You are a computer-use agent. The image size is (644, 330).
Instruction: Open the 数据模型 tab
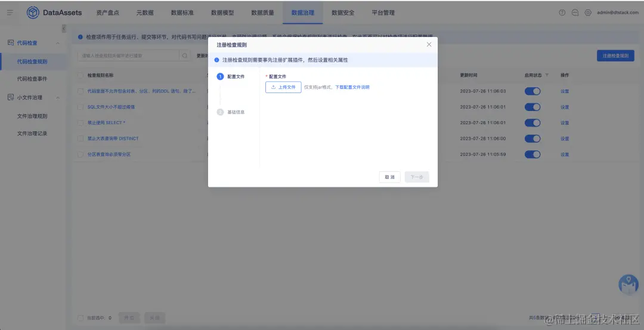coord(222,13)
